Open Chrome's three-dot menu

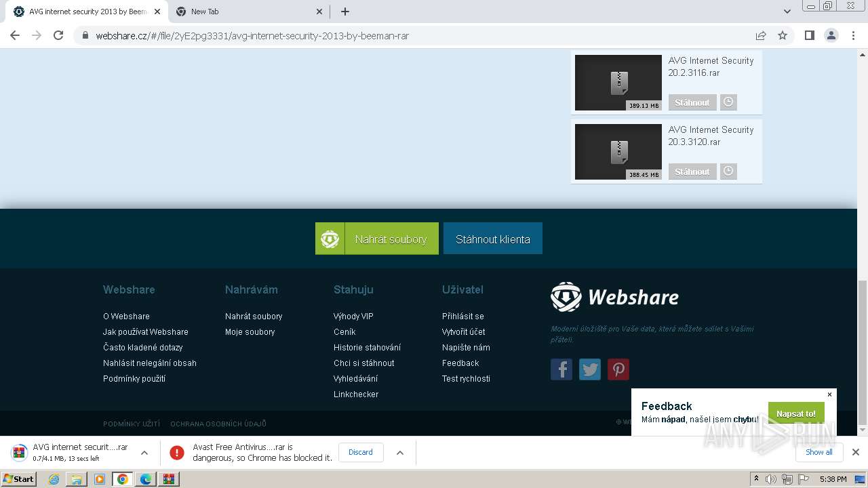(853, 35)
